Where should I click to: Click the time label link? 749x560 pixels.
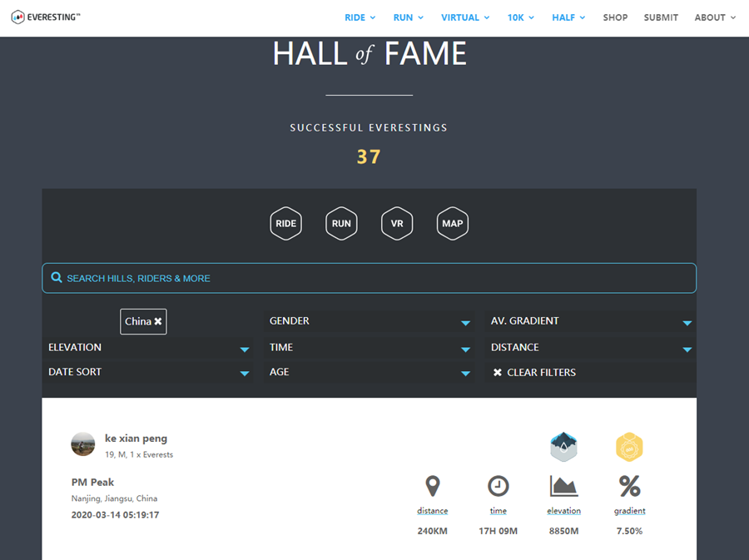499,510
